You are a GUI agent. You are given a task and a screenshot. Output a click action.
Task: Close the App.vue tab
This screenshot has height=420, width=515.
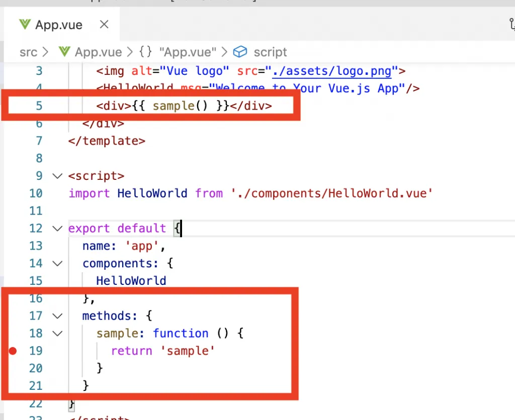pos(104,24)
